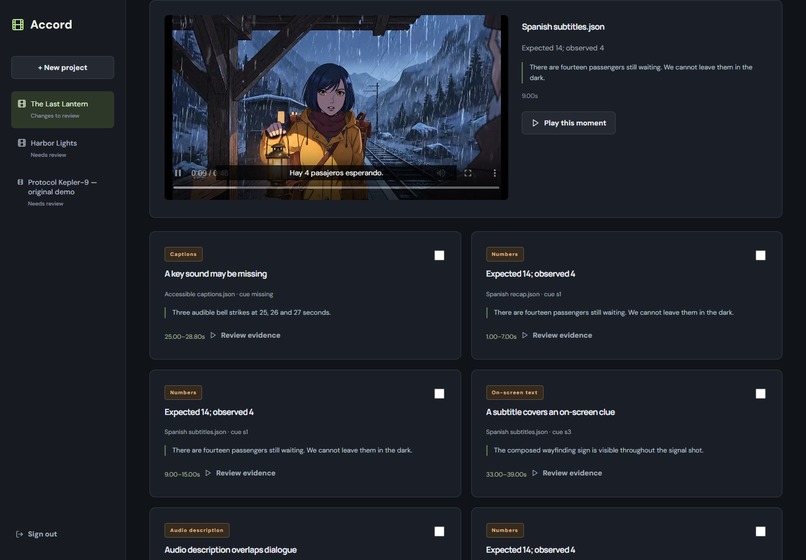The height and width of the screenshot is (560, 806).
Task: Click the Accord film logo icon
Action: click(17, 25)
